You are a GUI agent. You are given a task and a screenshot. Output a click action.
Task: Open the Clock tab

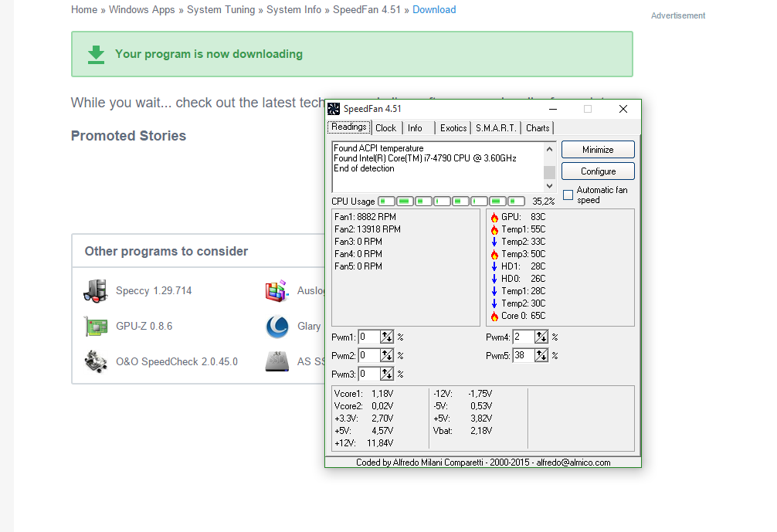[x=385, y=128]
